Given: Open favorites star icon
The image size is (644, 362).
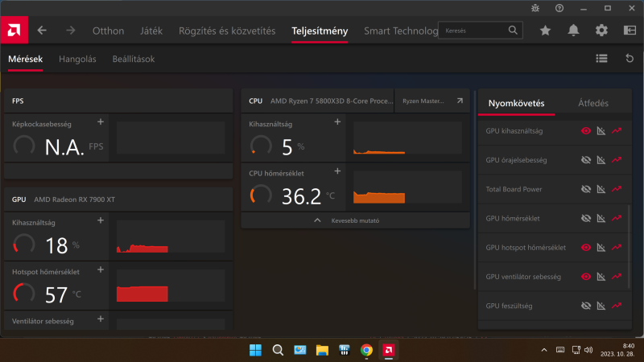Looking at the screenshot, I should pyautogui.click(x=546, y=31).
